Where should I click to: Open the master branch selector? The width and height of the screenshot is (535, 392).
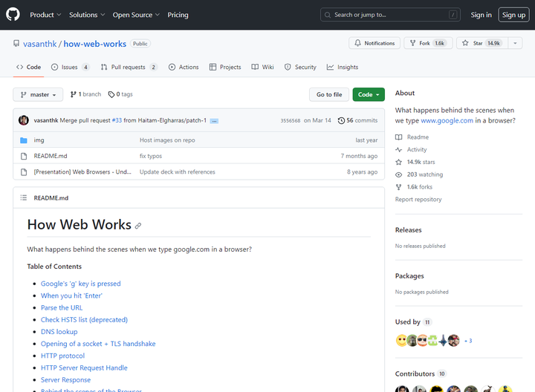click(38, 94)
